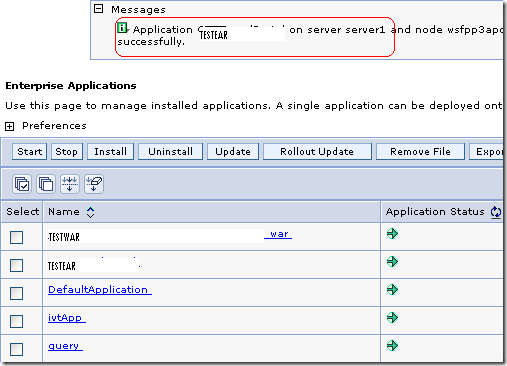
Task: Click the Select column header
Action: (23, 212)
